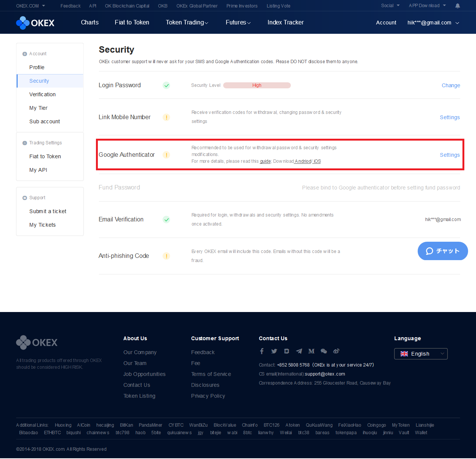The height and width of the screenshot is (459, 476).
Task: Open the blue chat bubble button
Action: 443,251
